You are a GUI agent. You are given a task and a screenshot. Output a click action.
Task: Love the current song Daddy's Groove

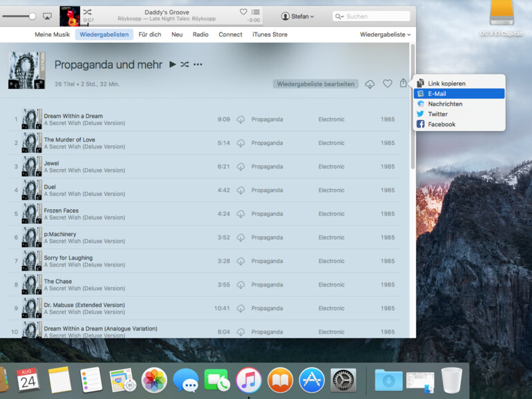(243, 12)
